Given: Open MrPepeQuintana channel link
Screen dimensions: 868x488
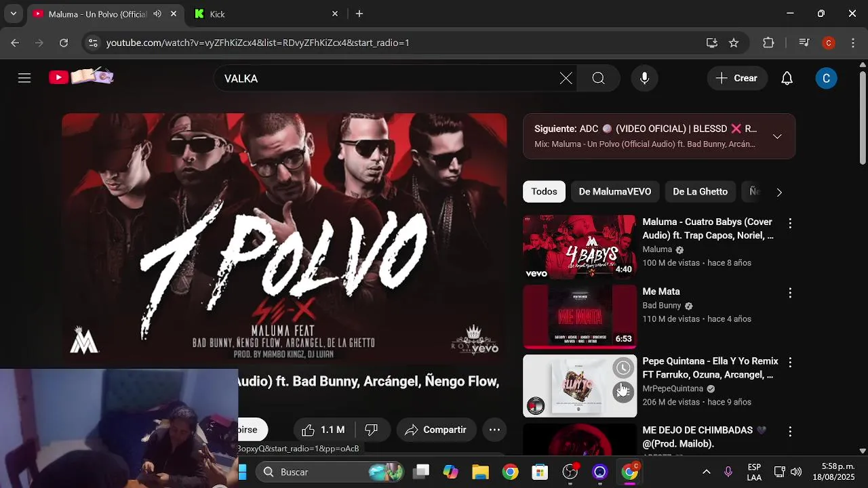Looking at the screenshot, I should [x=673, y=389].
